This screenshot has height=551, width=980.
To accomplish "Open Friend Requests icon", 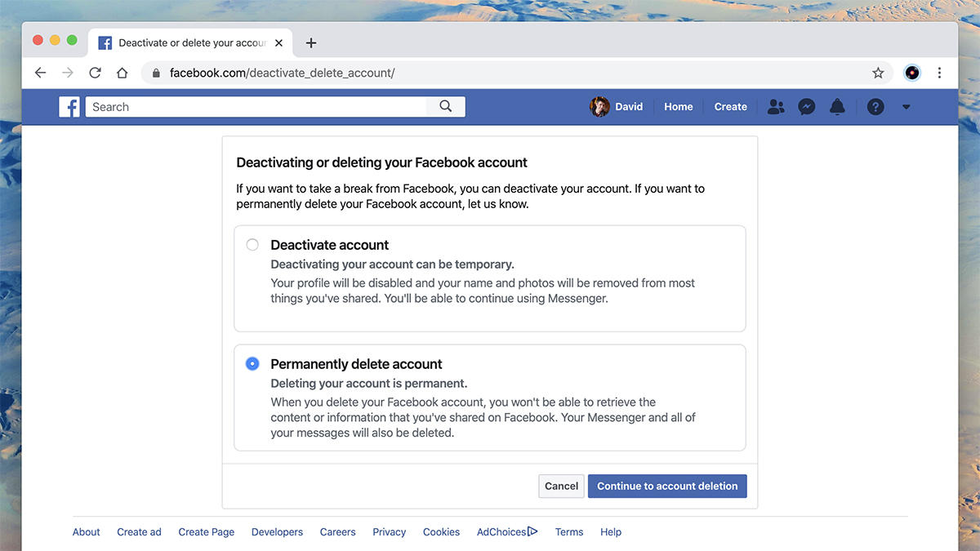I will pos(776,107).
